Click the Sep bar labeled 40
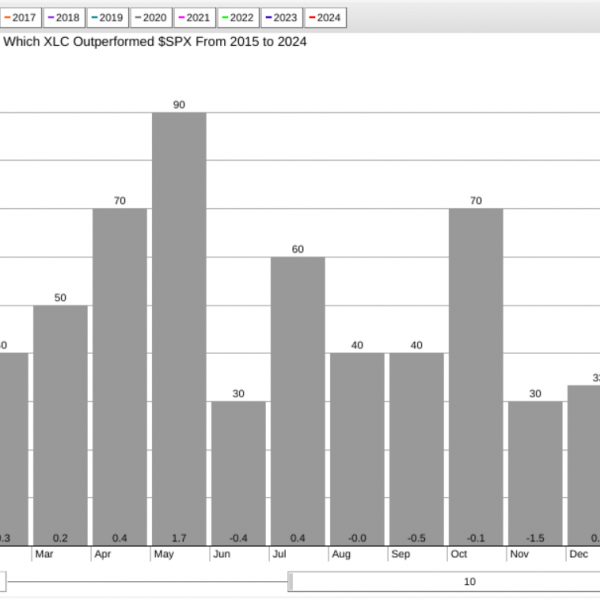 [416, 449]
